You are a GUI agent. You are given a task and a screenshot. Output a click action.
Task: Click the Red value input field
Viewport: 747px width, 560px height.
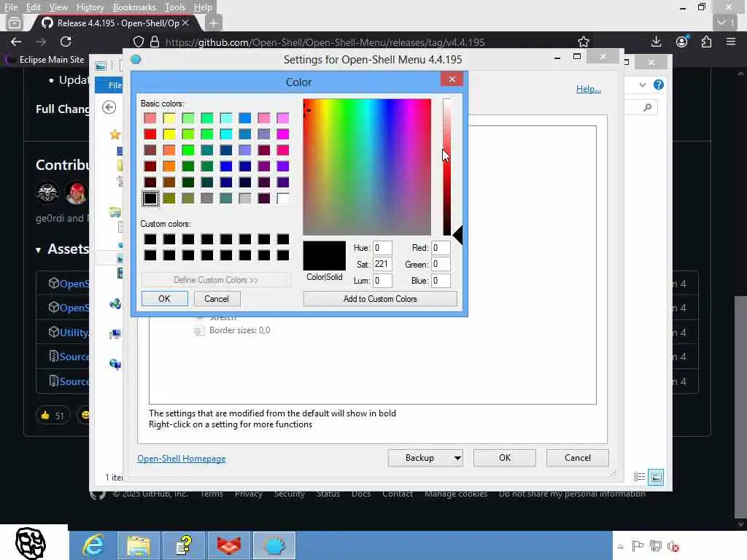(441, 248)
